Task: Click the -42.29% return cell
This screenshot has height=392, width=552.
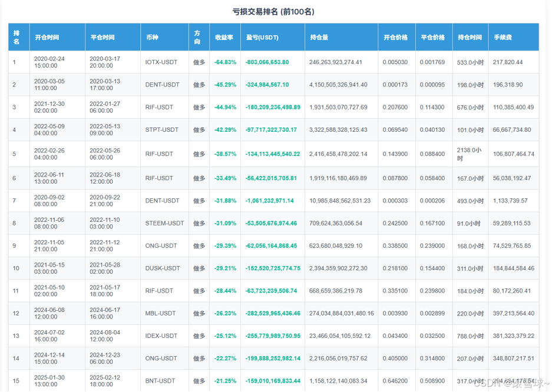Action: point(225,129)
